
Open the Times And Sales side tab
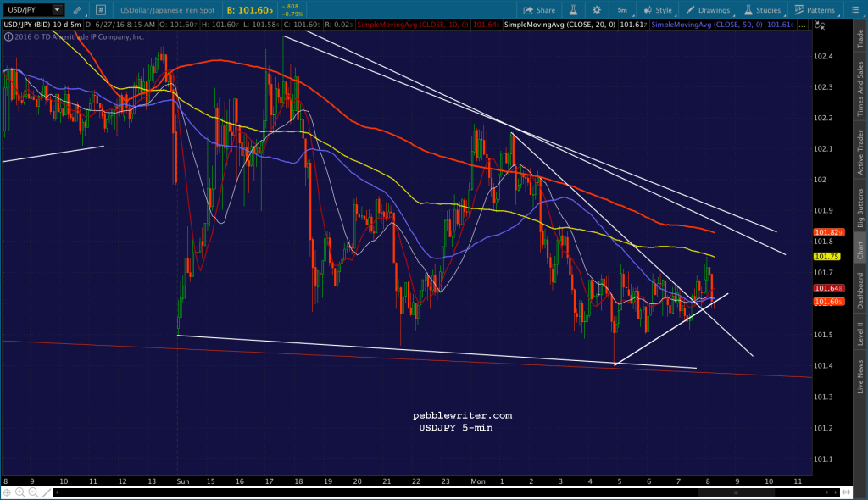click(860, 89)
